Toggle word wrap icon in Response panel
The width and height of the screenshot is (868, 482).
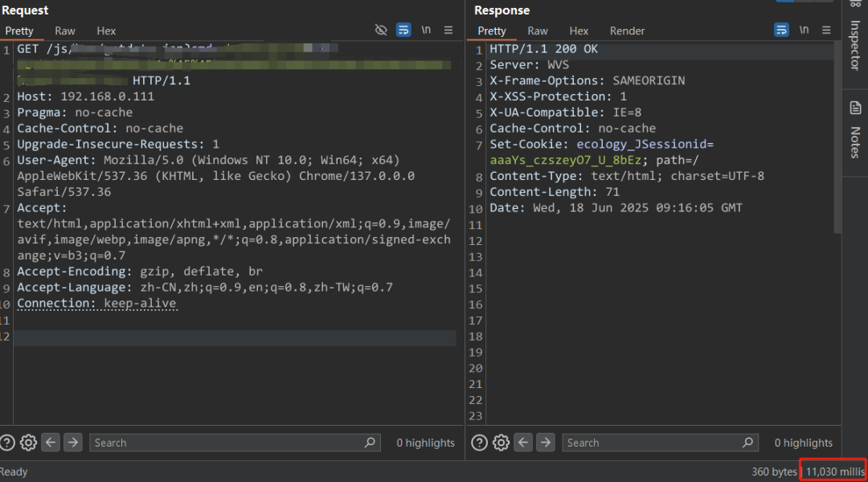pos(781,30)
